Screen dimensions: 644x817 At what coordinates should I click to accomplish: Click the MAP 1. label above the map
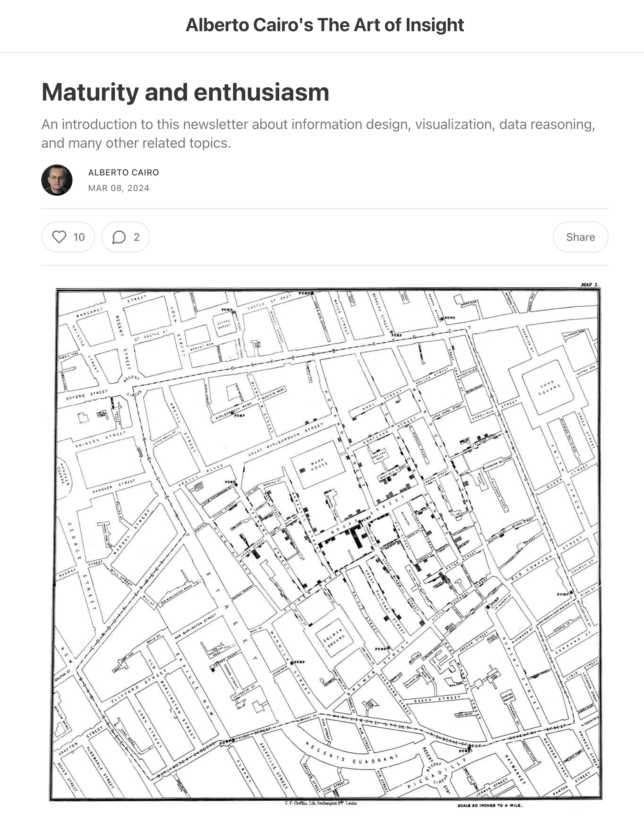point(589,285)
